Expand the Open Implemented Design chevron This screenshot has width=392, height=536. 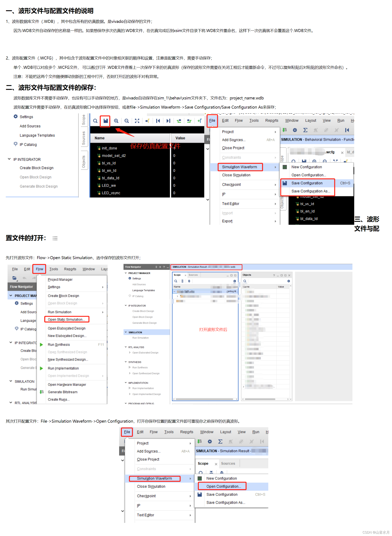[130, 394]
